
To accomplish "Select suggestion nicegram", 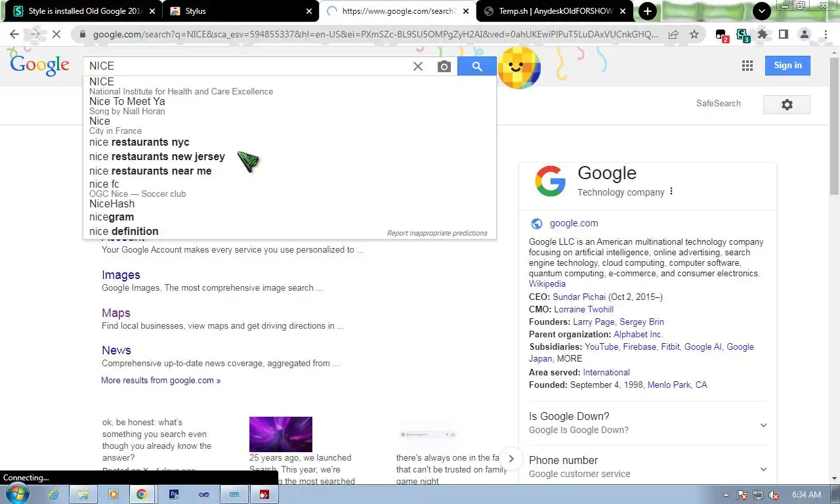I will pyautogui.click(x=289, y=217).
